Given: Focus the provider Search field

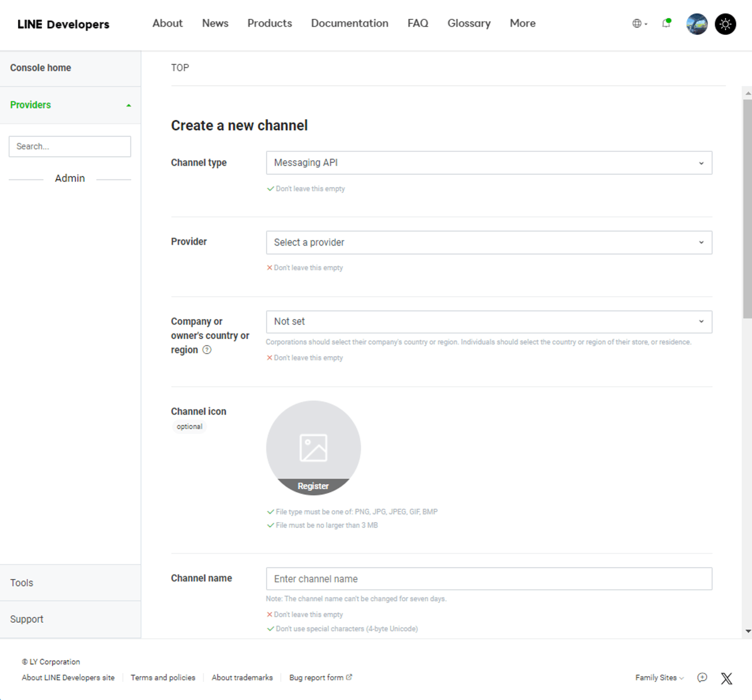Looking at the screenshot, I should point(70,146).
